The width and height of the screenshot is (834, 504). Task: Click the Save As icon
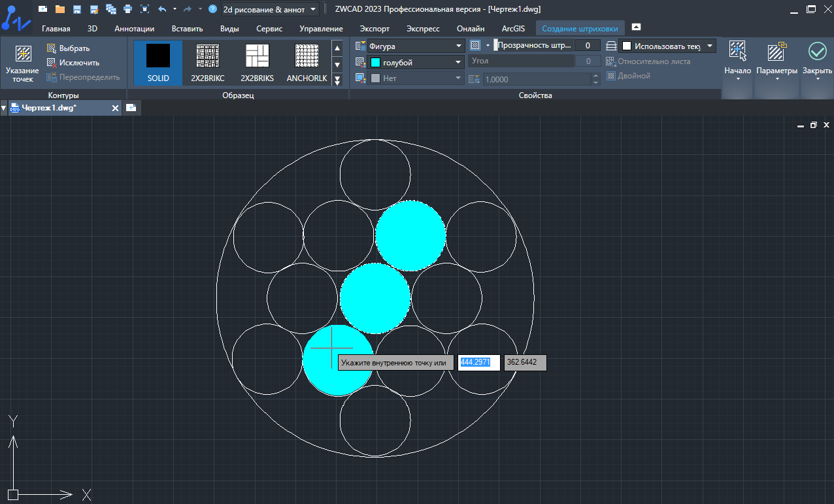(x=94, y=9)
